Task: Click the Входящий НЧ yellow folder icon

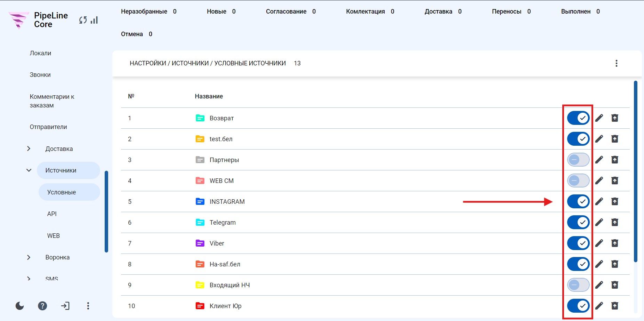Action: coord(200,285)
